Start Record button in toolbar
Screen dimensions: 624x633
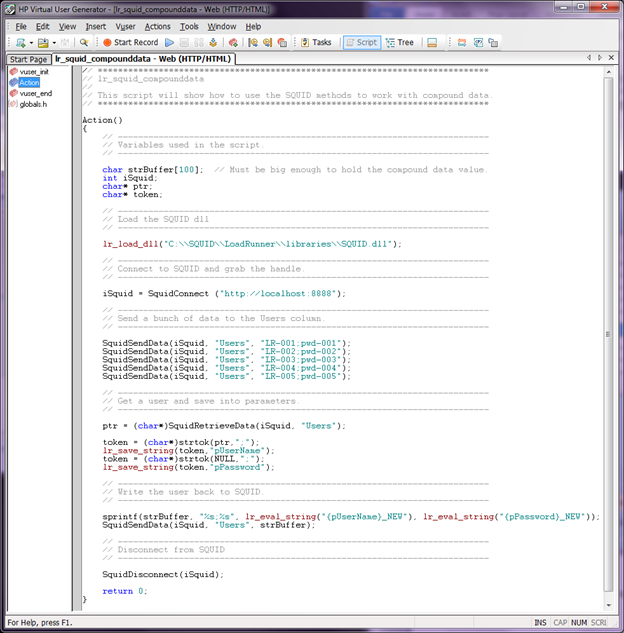click(x=130, y=42)
